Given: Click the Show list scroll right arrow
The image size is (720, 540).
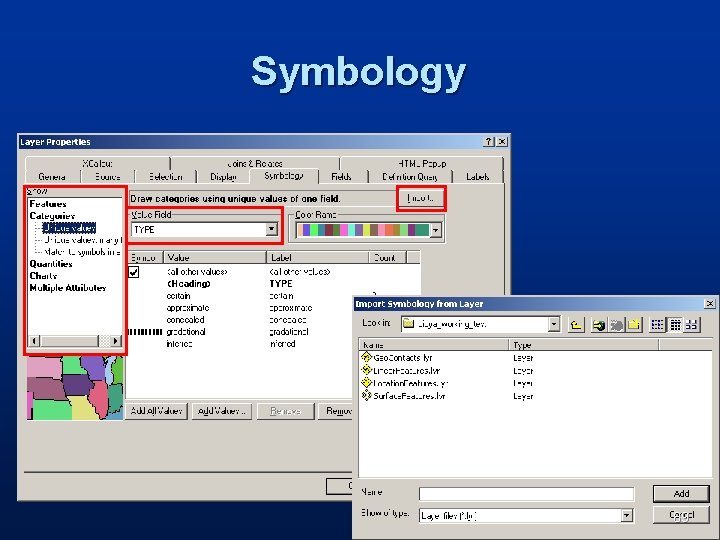Looking at the screenshot, I should tap(116, 341).
